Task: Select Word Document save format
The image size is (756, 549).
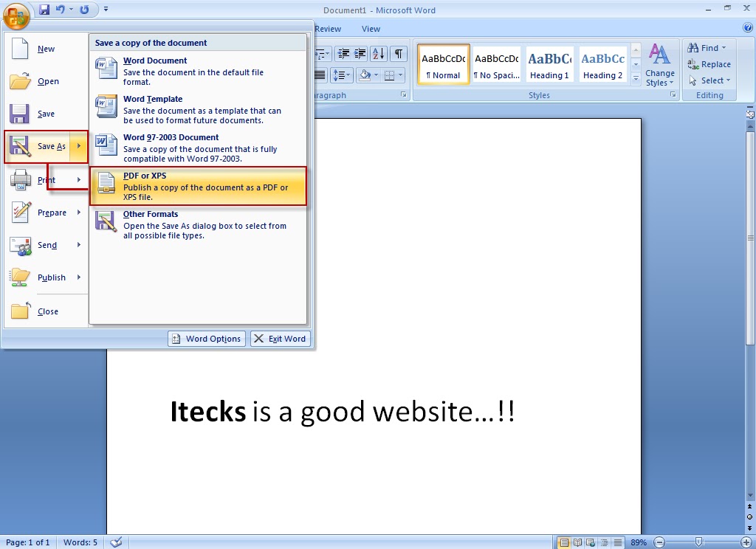Action: pyautogui.click(x=198, y=70)
